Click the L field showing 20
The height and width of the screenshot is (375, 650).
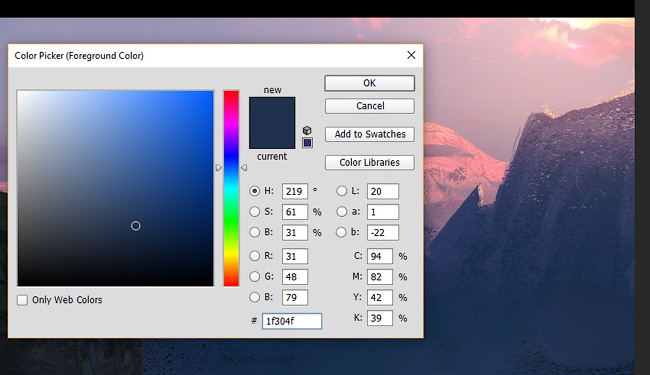[383, 191]
